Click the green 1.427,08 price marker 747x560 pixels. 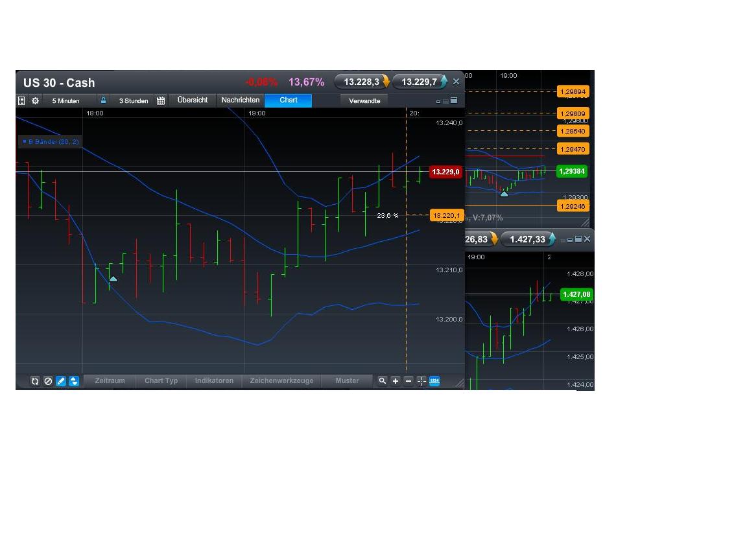point(577,294)
